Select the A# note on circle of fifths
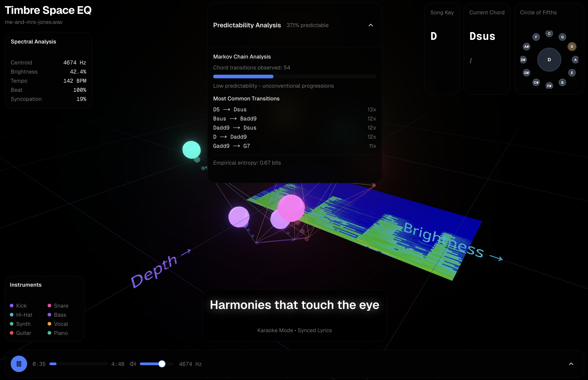The image size is (588, 380). [x=526, y=46]
